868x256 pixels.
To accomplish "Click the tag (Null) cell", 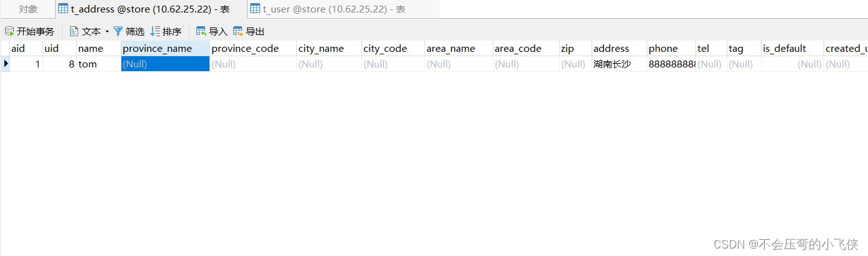I will coord(744,64).
